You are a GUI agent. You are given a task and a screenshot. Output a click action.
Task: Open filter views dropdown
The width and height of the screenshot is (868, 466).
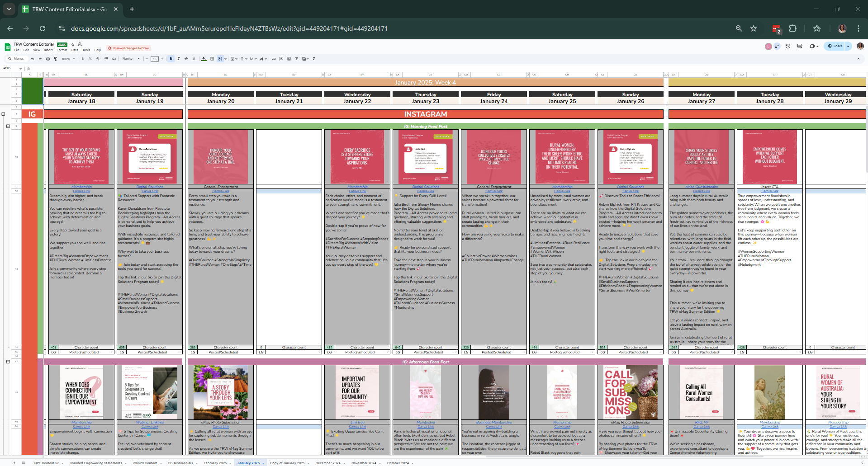coord(305,59)
